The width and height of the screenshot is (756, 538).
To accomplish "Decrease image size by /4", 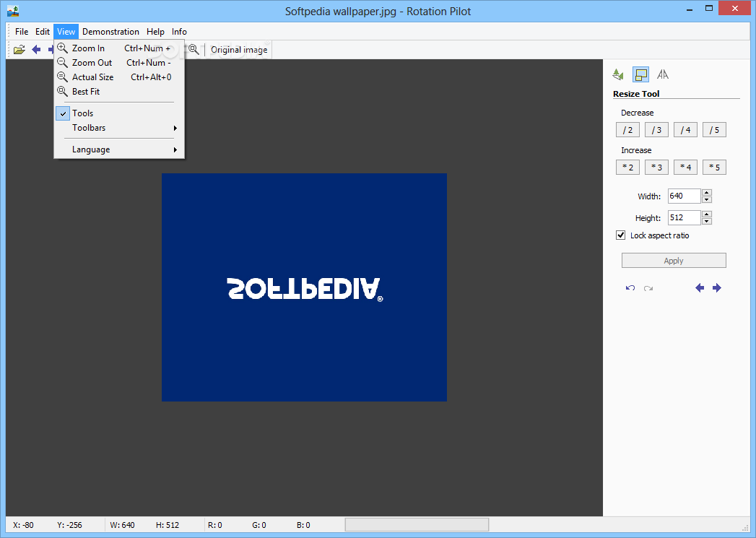I will [686, 130].
